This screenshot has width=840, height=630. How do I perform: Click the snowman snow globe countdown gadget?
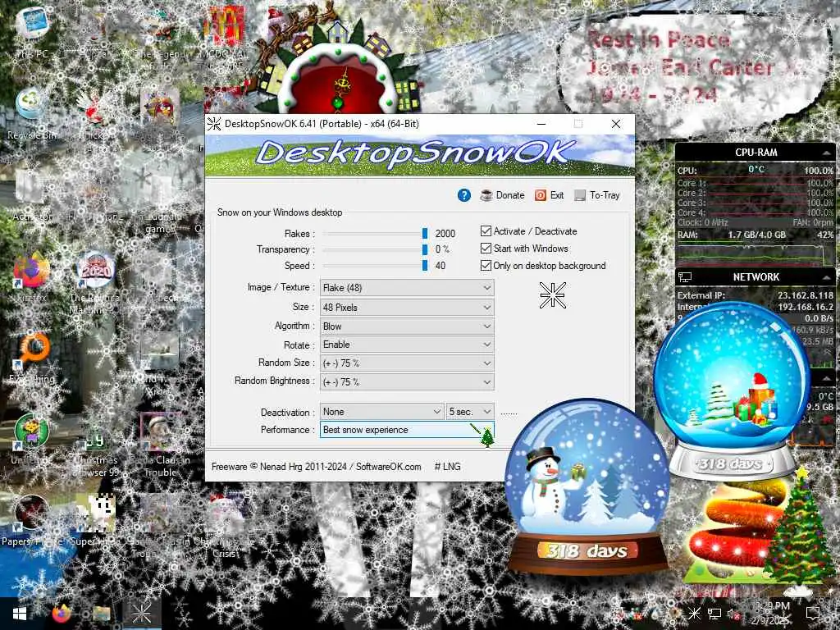(587, 487)
